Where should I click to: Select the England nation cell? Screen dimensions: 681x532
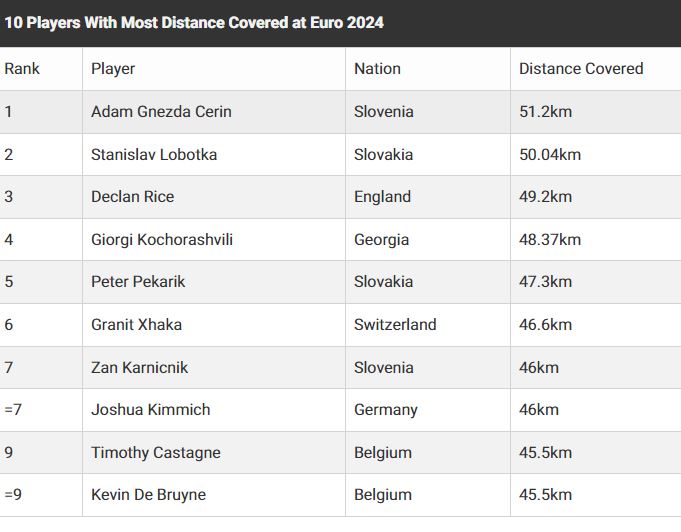tap(382, 197)
